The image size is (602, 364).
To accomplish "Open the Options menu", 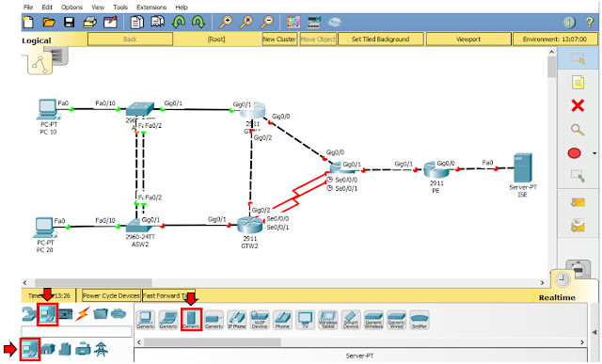I will pyautogui.click(x=71, y=7).
